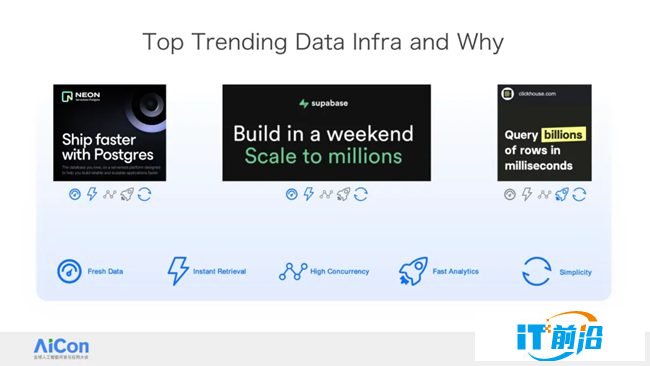Click the large Fast Analytics rocket icon
The height and width of the screenshot is (366, 650).
(x=413, y=271)
